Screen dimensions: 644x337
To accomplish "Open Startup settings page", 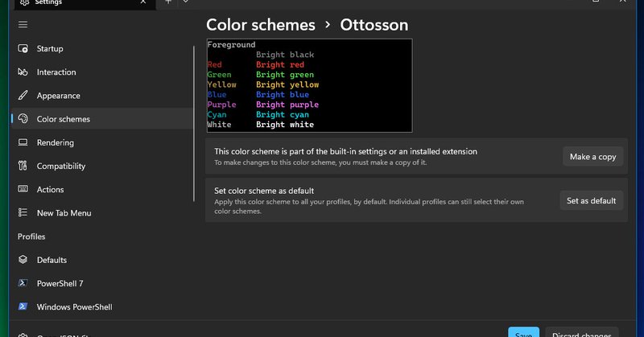I will (x=103, y=48).
